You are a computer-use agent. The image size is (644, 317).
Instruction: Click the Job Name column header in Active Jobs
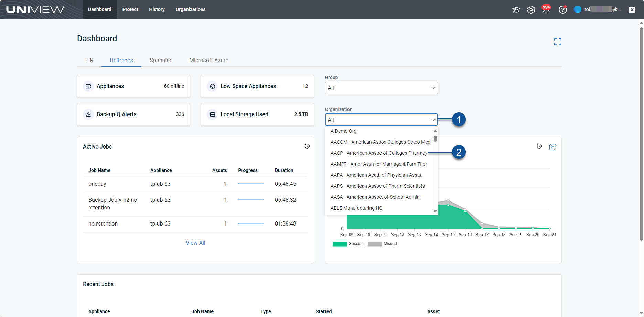tap(99, 170)
